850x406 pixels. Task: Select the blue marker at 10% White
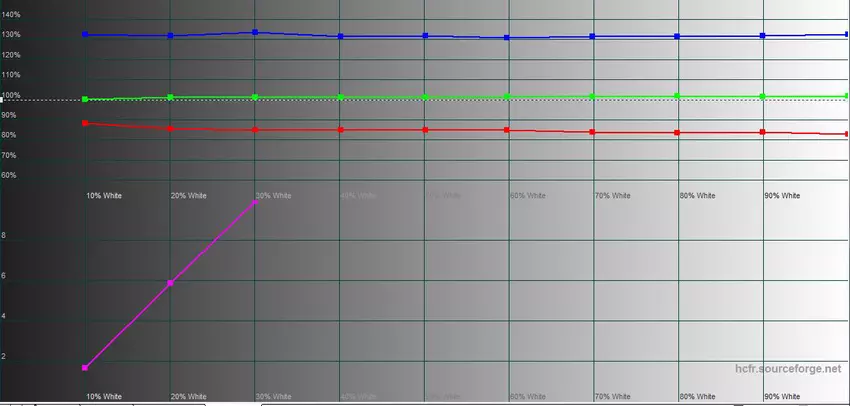[85, 35]
